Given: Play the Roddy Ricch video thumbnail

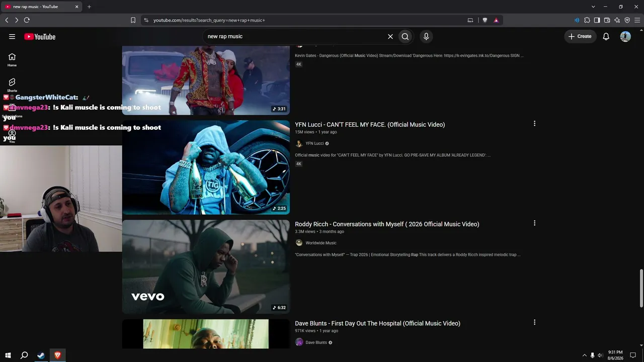Looking at the screenshot, I should tap(206, 266).
